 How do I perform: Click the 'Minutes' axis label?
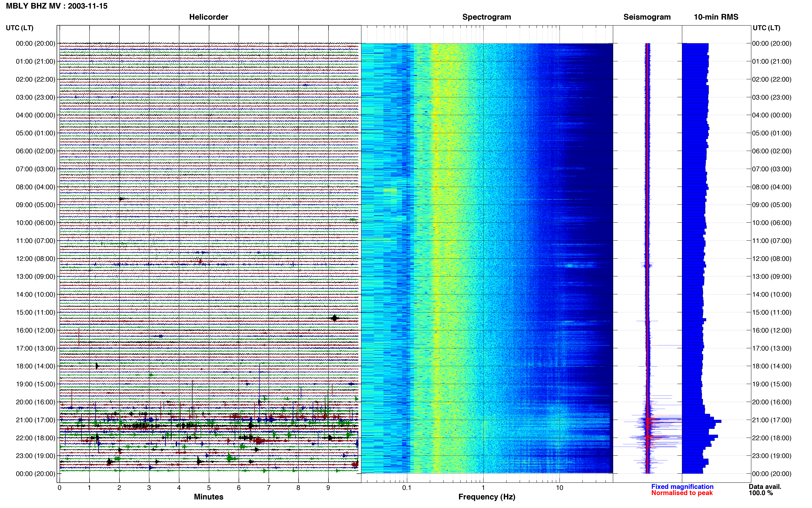[209, 497]
